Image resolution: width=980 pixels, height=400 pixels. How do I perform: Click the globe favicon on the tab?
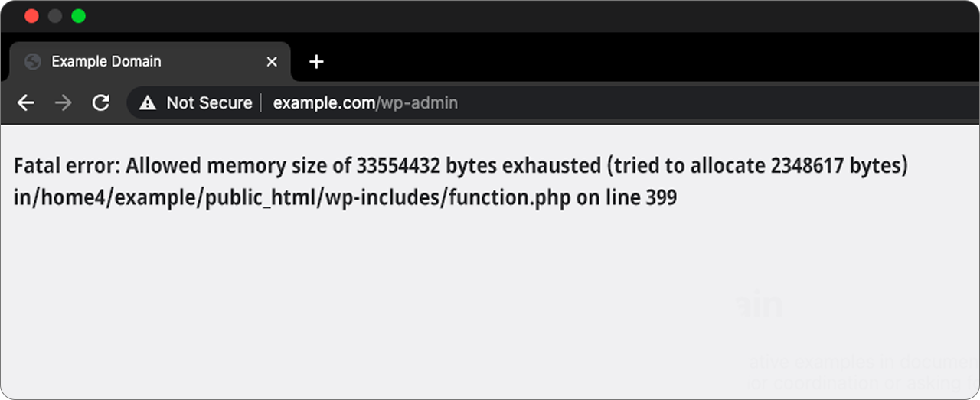[32, 62]
